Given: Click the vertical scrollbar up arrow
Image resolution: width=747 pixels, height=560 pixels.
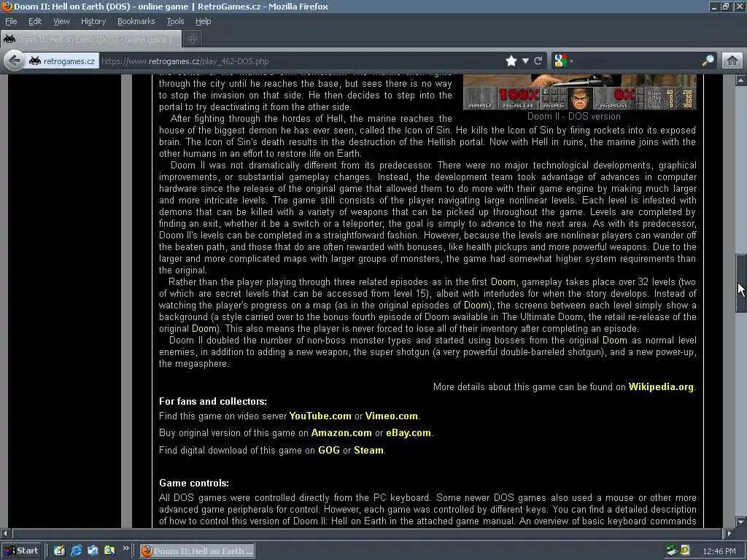Looking at the screenshot, I should click(x=740, y=80).
